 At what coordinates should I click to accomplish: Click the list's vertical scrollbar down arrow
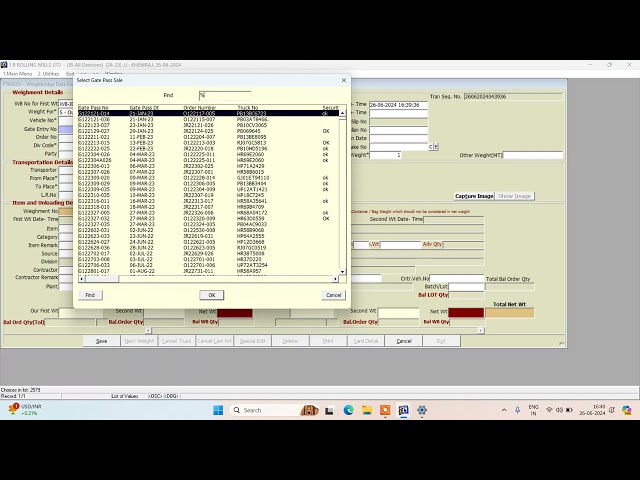tap(342, 271)
